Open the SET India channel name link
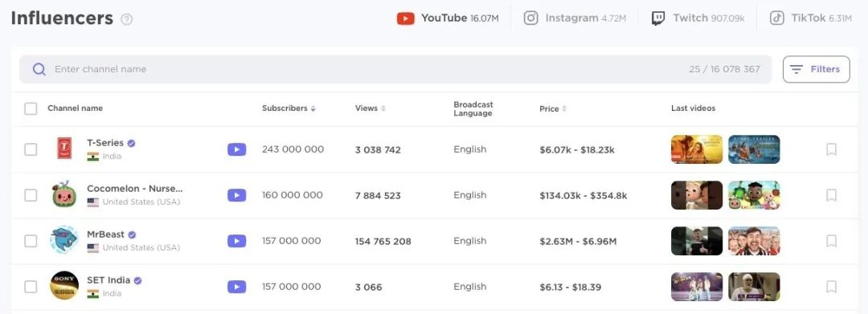Image resolution: width=868 pixels, height=314 pixels. [x=108, y=280]
